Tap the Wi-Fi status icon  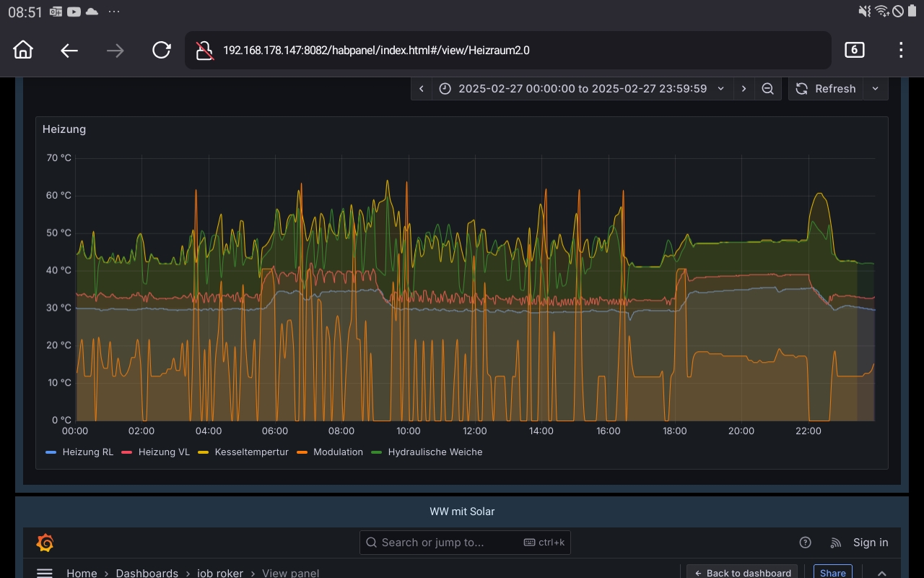coord(882,12)
